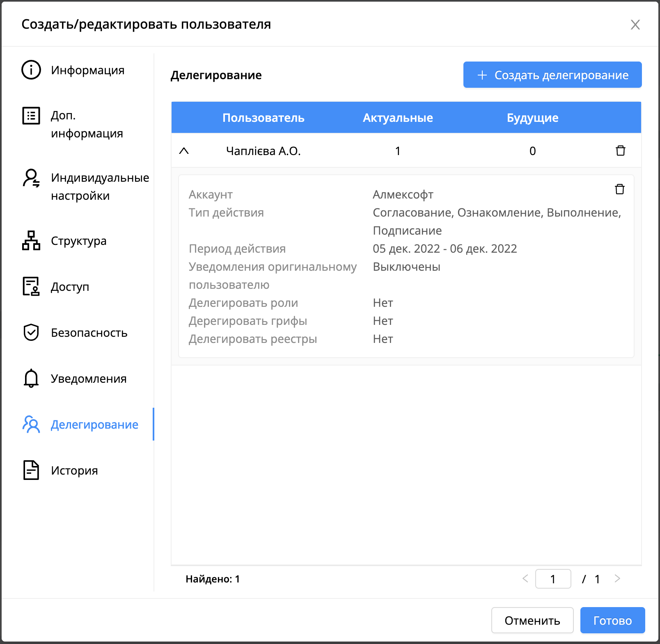Switch to Делегирование tab label
Viewport: 660px width, 644px height.
(94, 425)
